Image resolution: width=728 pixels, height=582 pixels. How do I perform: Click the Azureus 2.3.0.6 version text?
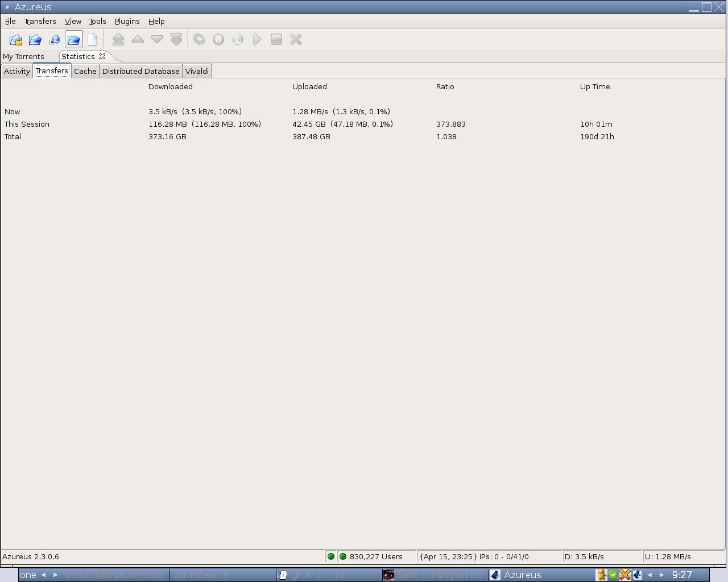[x=31, y=556]
